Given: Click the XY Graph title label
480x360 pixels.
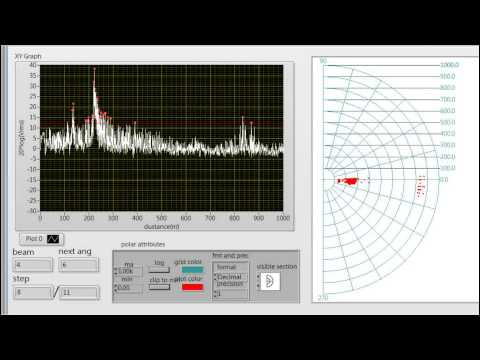Looking at the screenshot, I should coord(28,56).
